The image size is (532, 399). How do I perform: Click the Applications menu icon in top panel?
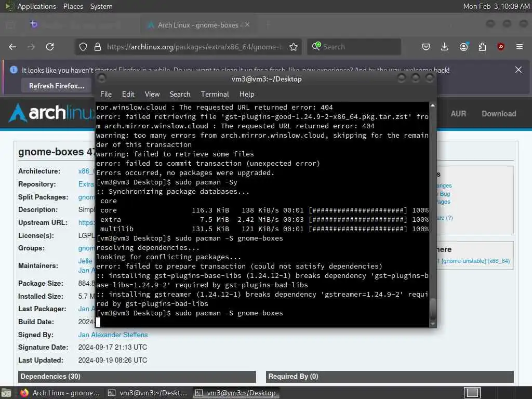(9, 6)
